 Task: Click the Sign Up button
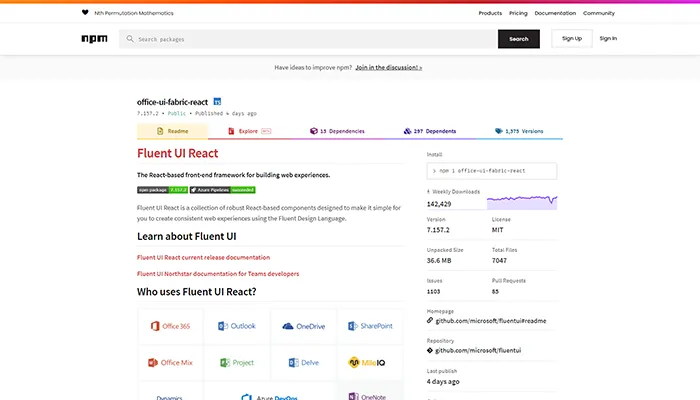tap(572, 38)
